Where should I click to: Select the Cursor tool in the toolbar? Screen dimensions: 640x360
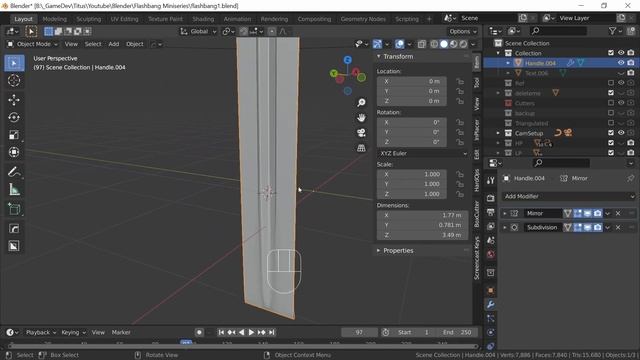coord(14,80)
